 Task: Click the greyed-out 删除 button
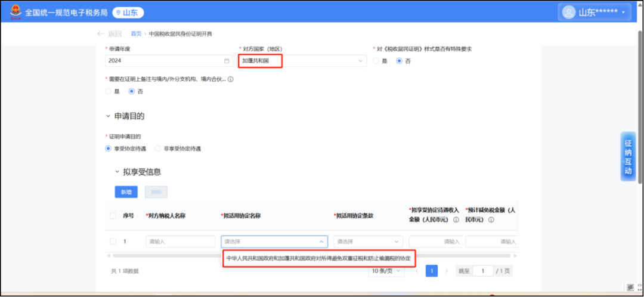(156, 192)
